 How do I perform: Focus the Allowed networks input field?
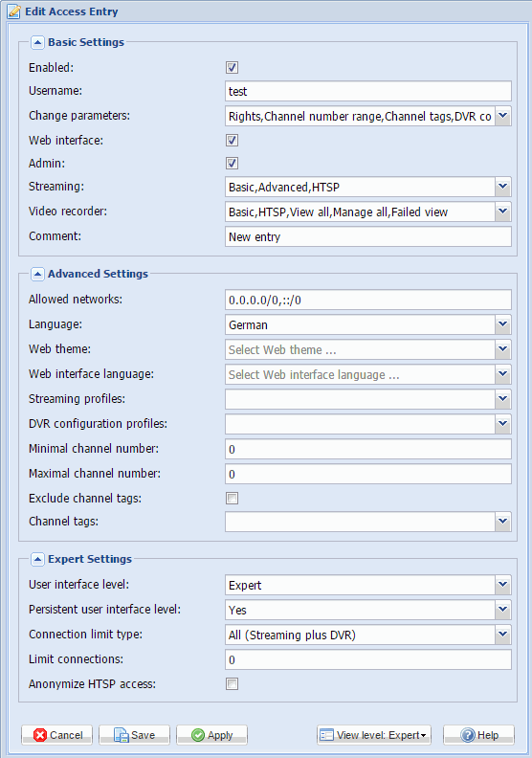pos(368,301)
